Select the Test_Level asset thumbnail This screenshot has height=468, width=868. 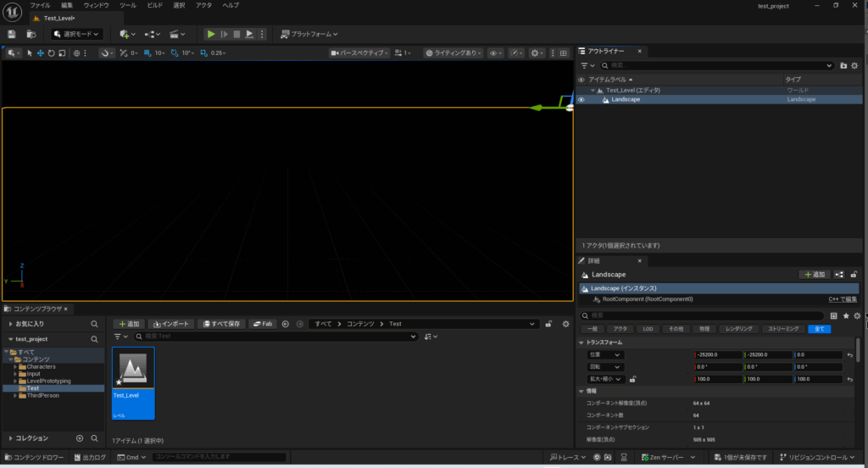click(133, 382)
